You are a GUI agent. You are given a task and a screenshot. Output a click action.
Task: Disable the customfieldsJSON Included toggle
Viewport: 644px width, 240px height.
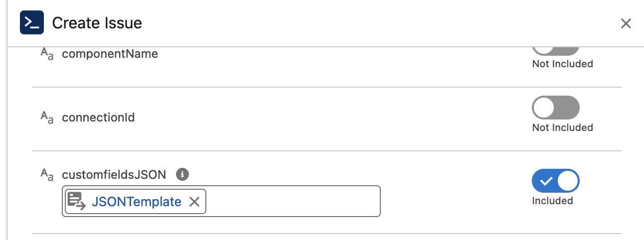[x=555, y=181]
